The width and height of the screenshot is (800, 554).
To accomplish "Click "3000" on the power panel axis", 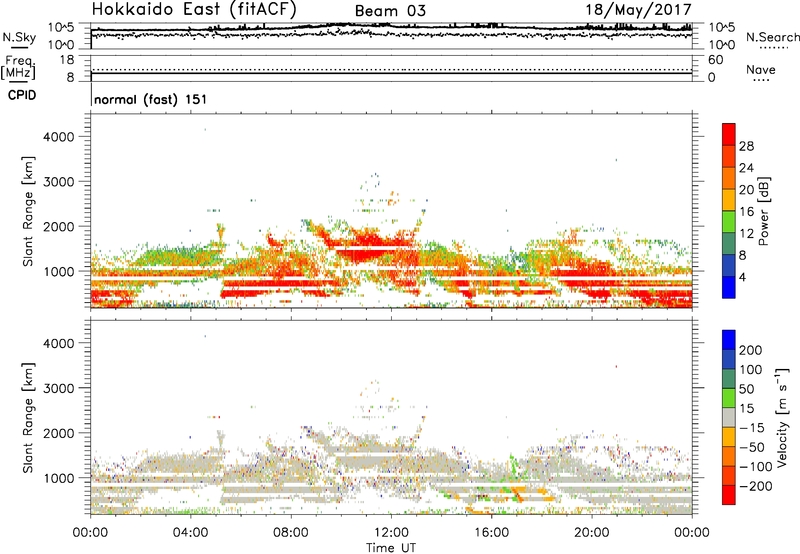I will click(59, 182).
